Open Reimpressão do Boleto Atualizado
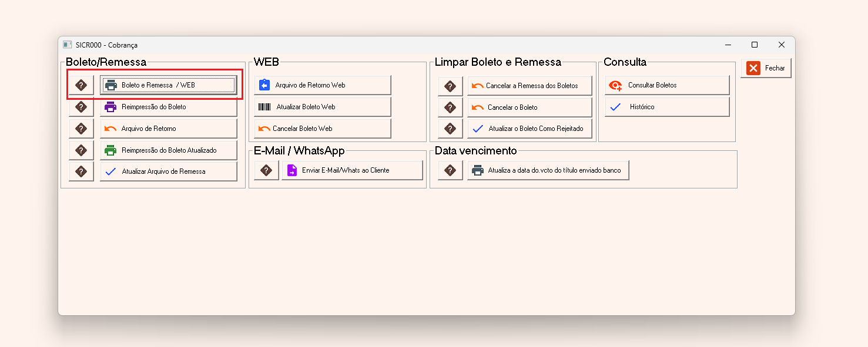The height and width of the screenshot is (347, 868). (x=168, y=150)
